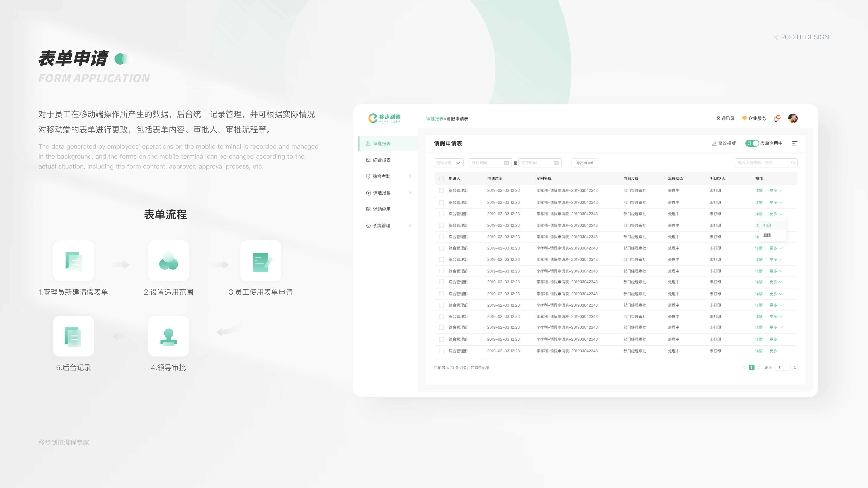Open the 审批报表 sidebar section
This screenshot has height=488, width=868.
pyautogui.click(x=381, y=143)
